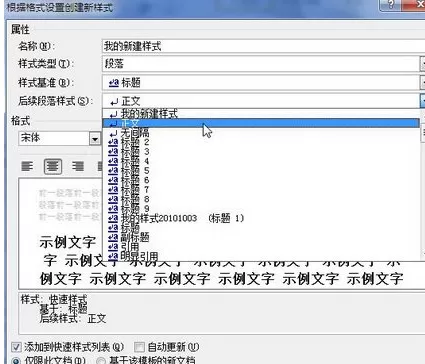This screenshot has height=364, width=425.
Task: Select the 明显引用 style entry
Action: click(261, 256)
